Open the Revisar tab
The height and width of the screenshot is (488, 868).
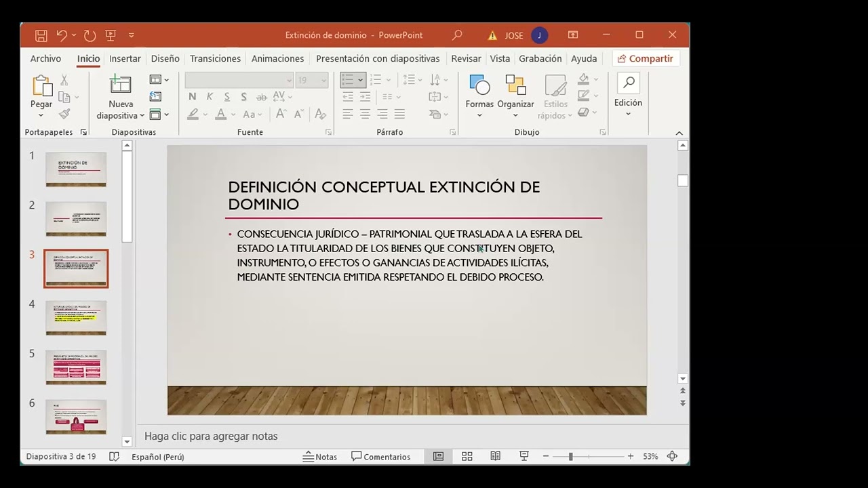click(x=466, y=58)
